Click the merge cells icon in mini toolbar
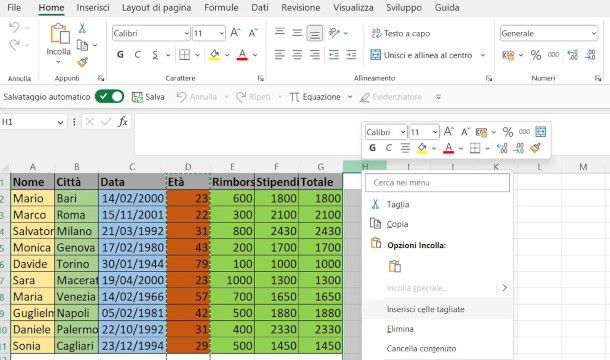Screen dimensions: 610x360 [541, 132]
